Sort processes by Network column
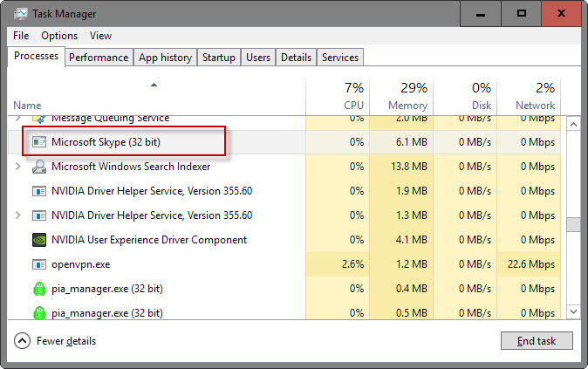 [x=529, y=97]
